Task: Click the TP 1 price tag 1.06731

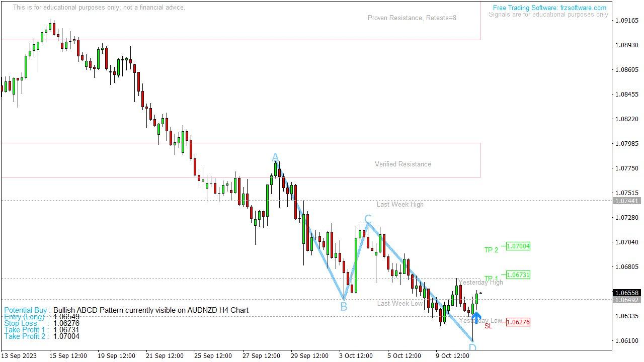Action: (x=518, y=275)
